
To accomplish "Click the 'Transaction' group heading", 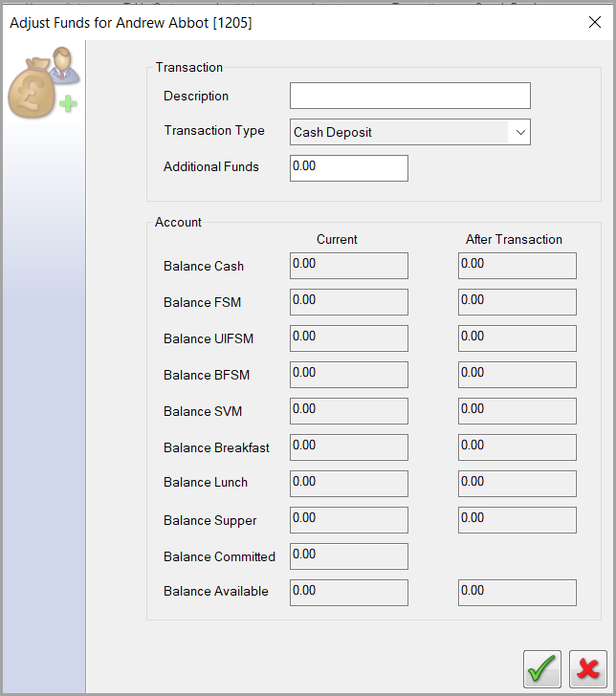I will point(189,68).
